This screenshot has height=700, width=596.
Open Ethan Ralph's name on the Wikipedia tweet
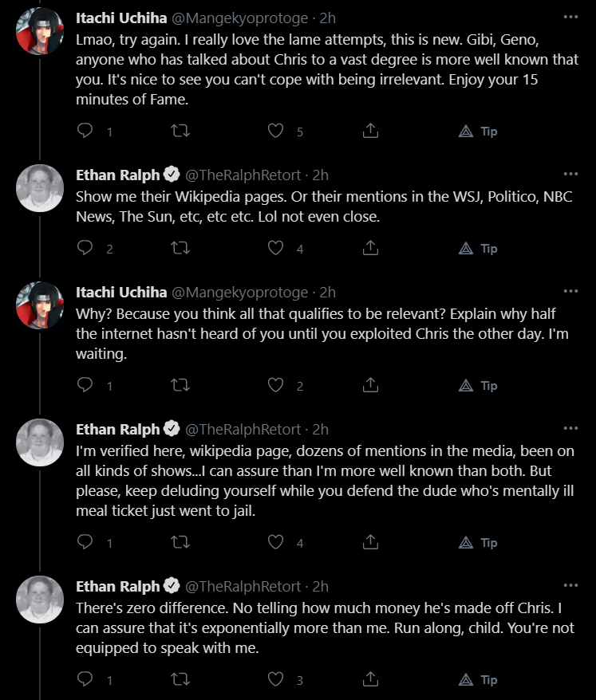click(117, 175)
